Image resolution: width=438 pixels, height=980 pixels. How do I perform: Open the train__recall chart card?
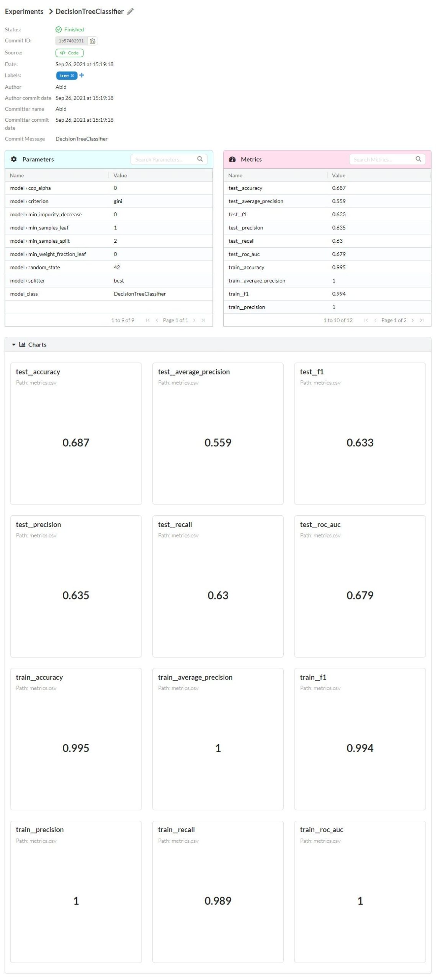(218, 891)
